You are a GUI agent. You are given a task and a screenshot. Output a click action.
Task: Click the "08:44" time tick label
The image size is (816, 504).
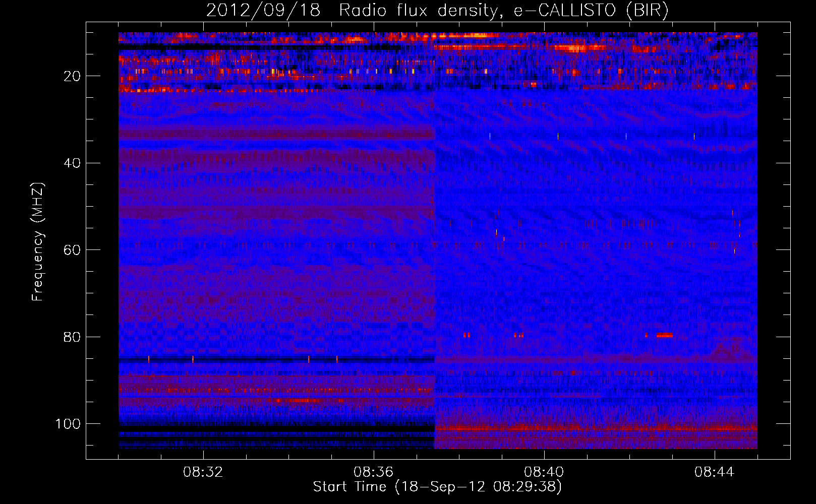714,472
